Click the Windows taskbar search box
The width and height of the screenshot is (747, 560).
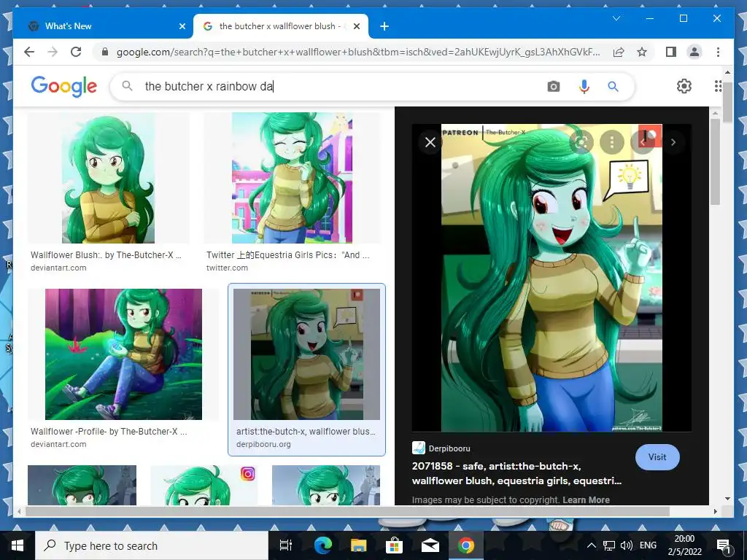[x=152, y=545]
